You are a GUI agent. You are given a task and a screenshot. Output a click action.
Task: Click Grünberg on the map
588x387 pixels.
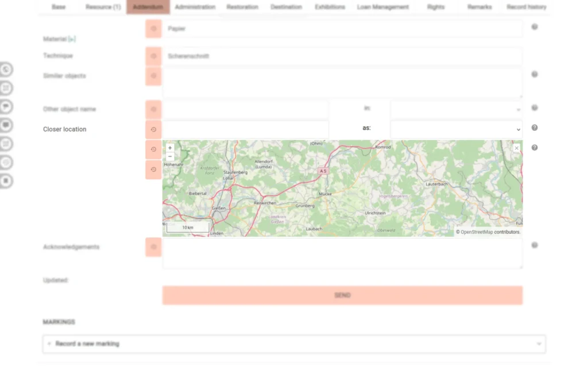click(x=305, y=206)
